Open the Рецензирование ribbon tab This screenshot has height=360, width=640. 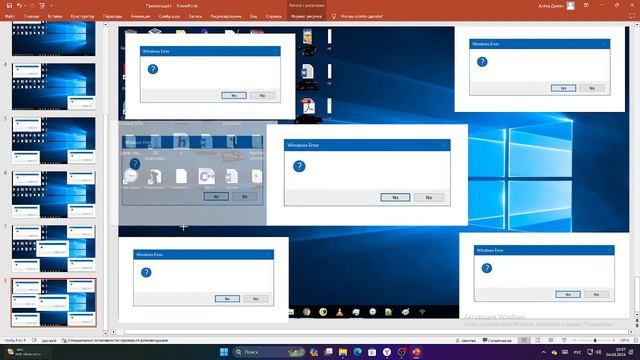click(226, 16)
